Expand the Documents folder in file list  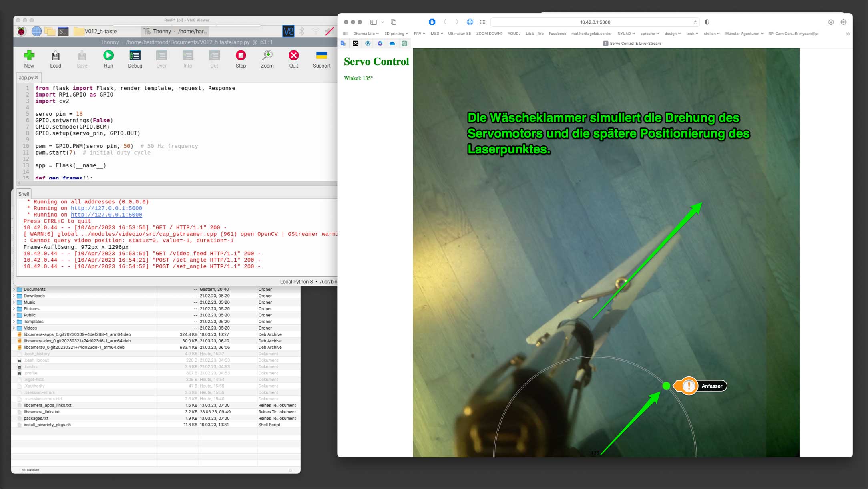14,289
